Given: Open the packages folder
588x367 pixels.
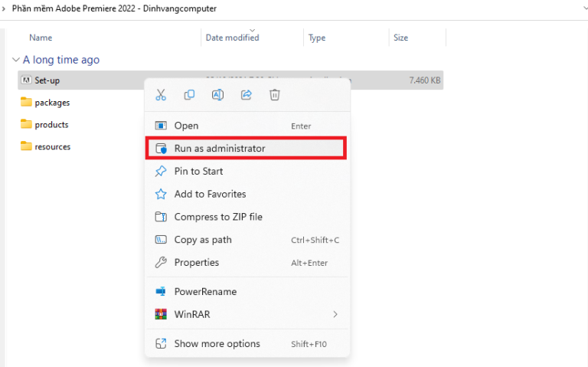Looking at the screenshot, I should 52,102.
